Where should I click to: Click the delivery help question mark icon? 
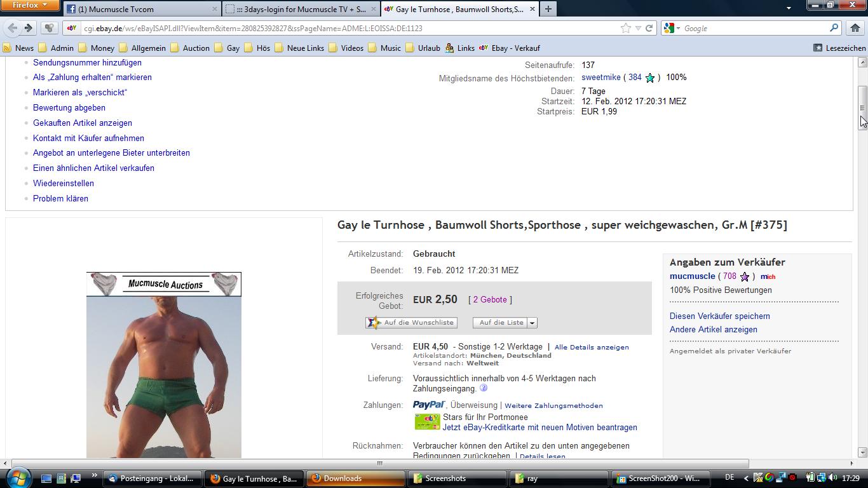click(x=484, y=388)
